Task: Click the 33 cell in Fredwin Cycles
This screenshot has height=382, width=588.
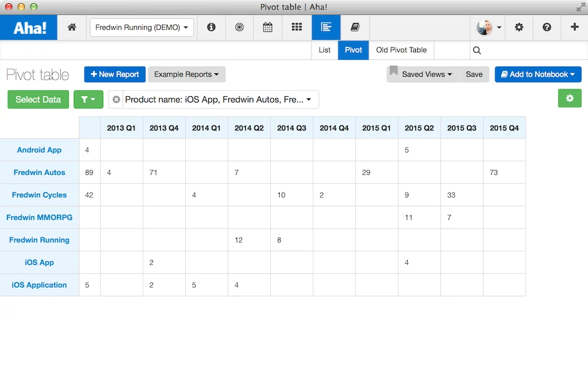Action: pos(462,195)
